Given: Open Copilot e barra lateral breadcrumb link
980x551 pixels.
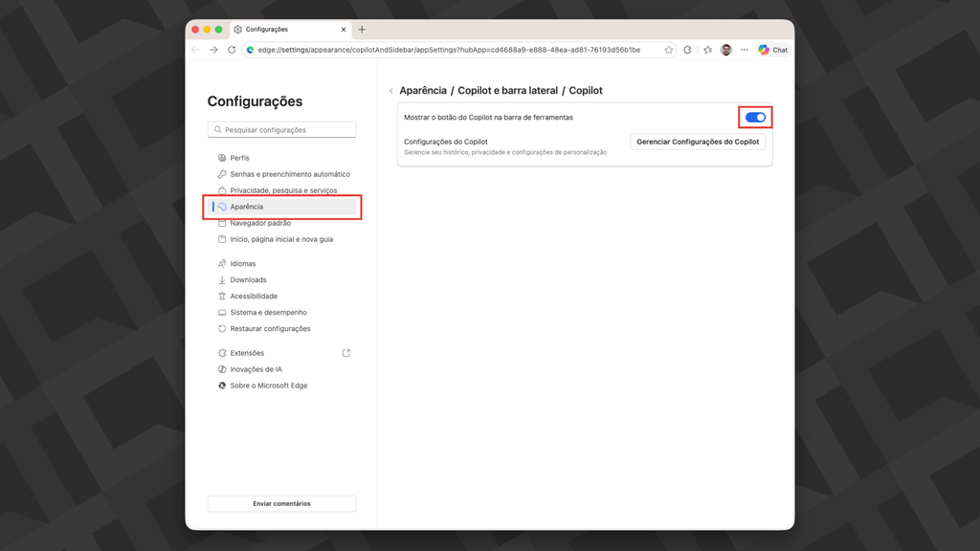Looking at the screenshot, I should [x=507, y=90].
